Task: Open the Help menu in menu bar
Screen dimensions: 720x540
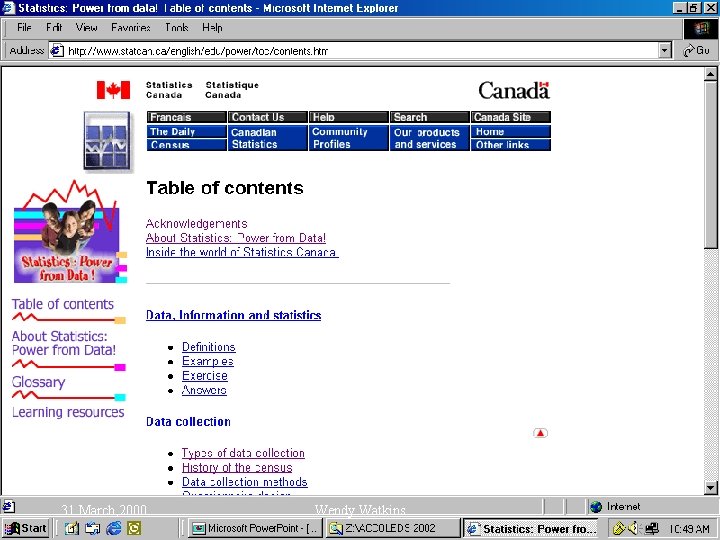Action: click(x=212, y=28)
